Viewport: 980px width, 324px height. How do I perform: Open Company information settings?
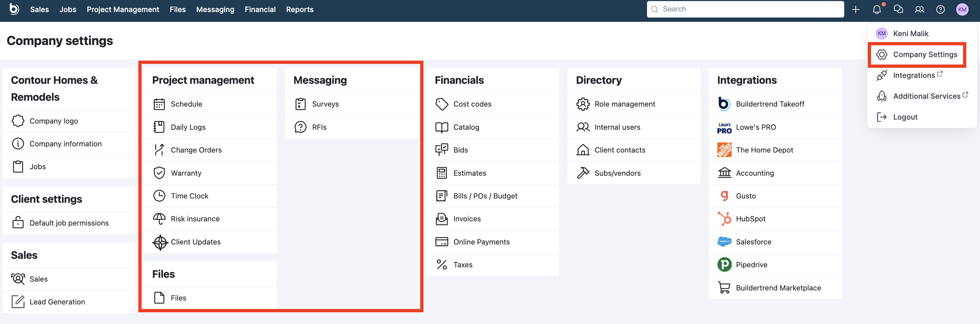point(69,144)
